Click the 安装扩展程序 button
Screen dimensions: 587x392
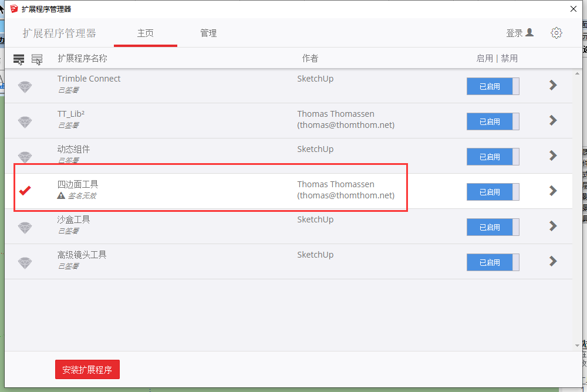tap(87, 370)
